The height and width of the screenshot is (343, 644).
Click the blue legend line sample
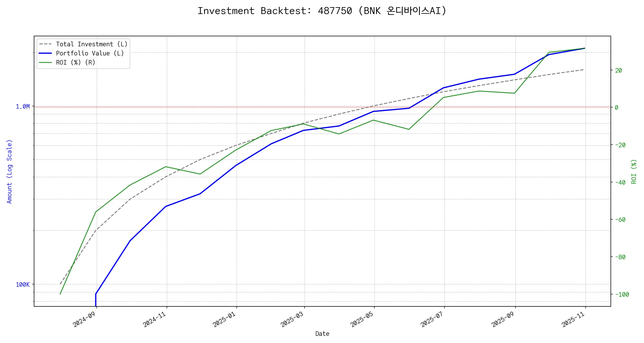(46, 53)
